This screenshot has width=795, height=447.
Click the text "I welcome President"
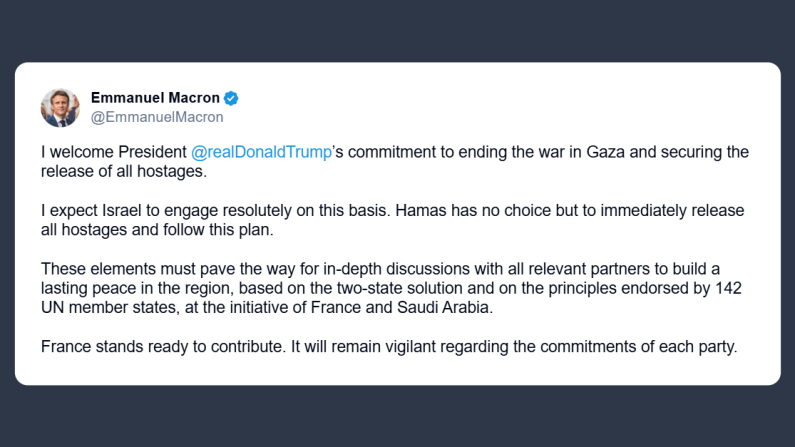(112, 152)
